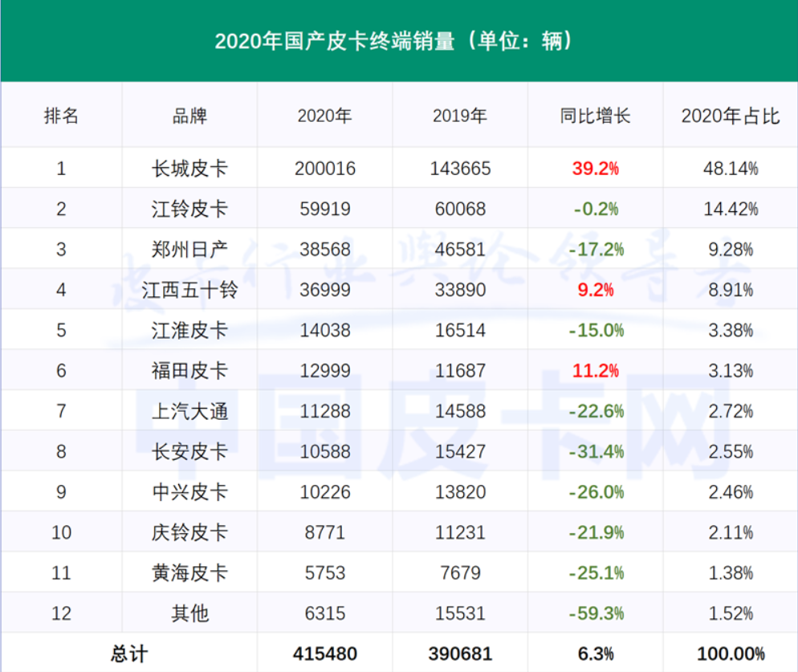The image size is (798, 672).
Task: Select the value 14038
Action: pos(324,331)
